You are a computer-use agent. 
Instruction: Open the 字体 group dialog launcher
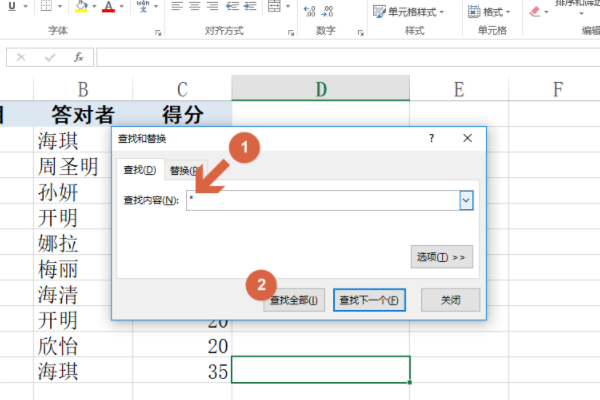coord(158,33)
